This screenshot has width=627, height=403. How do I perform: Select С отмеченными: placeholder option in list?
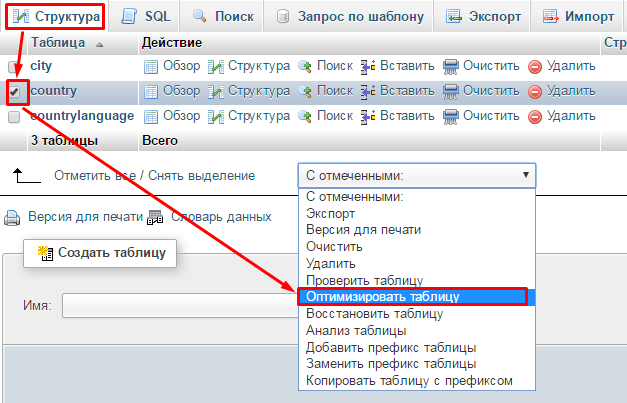click(x=417, y=197)
